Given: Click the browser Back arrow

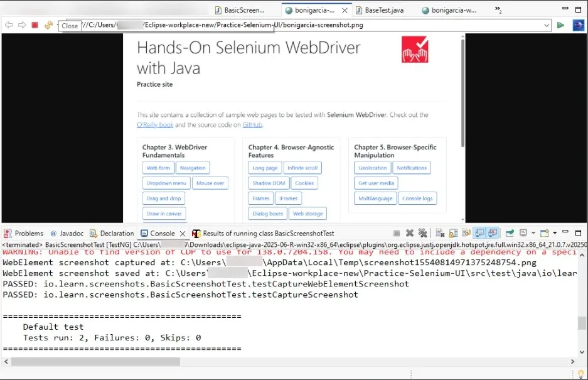Looking at the screenshot, I should point(9,25).
